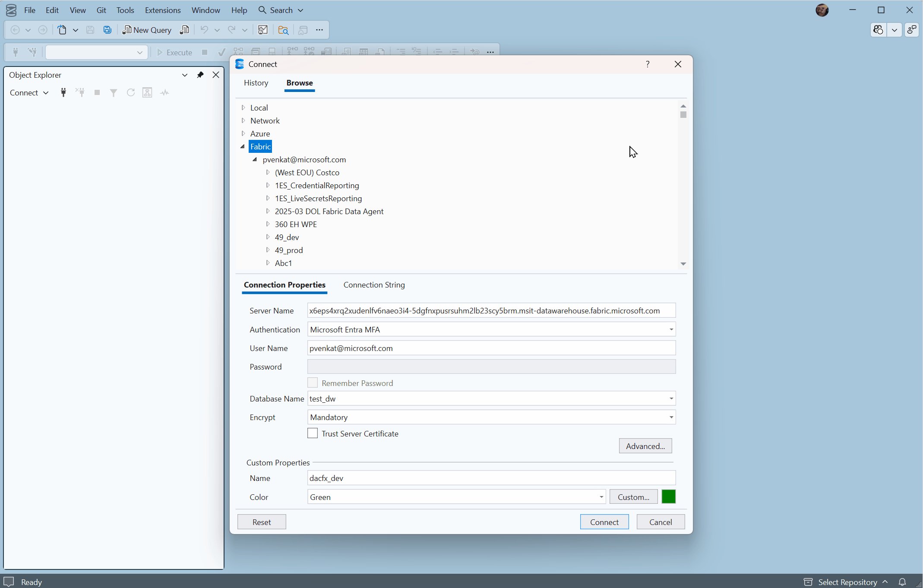Enable Trust Server Certificate checkbox
The height and width of the screenshot is (588, 923).
coord(313,433)
